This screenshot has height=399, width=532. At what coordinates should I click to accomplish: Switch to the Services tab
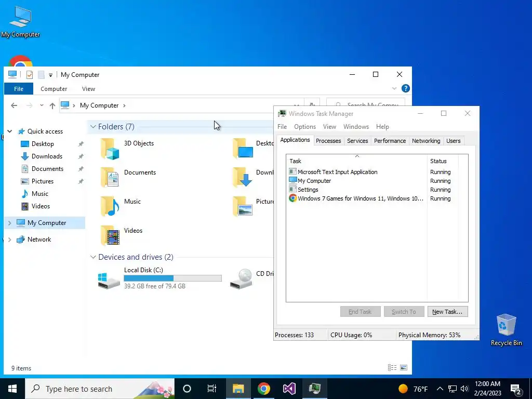357,141
